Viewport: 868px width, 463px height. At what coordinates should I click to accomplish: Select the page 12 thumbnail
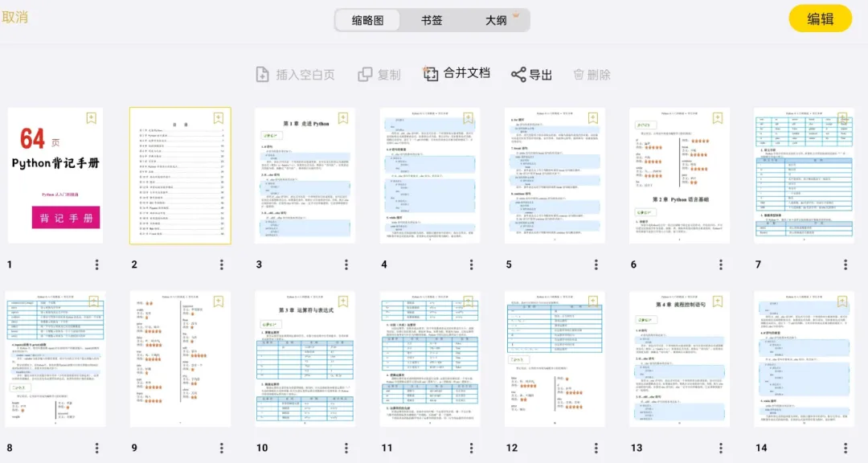[x=555, y=359]
